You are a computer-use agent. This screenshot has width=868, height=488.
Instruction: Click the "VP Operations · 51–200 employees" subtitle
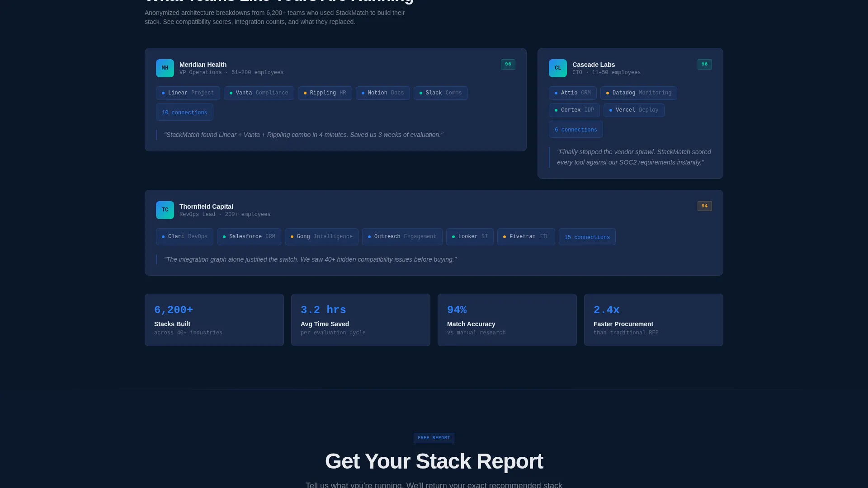point(231,73)
